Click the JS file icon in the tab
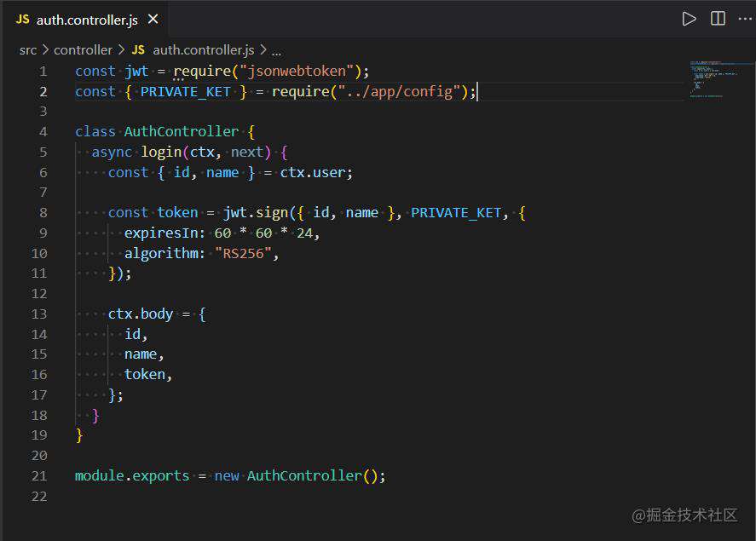756x541 pixels. pyautogui.click(x=22, y=20)
